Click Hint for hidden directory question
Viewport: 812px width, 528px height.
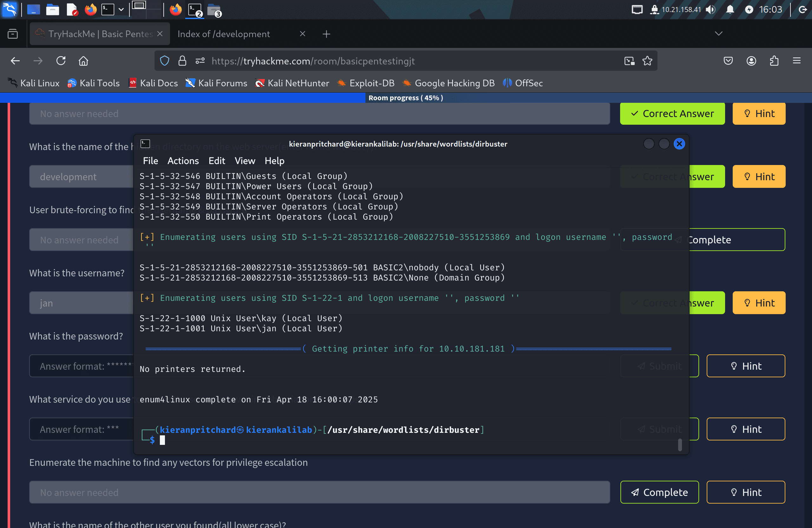pyautogui.click(x=759, y=176)
